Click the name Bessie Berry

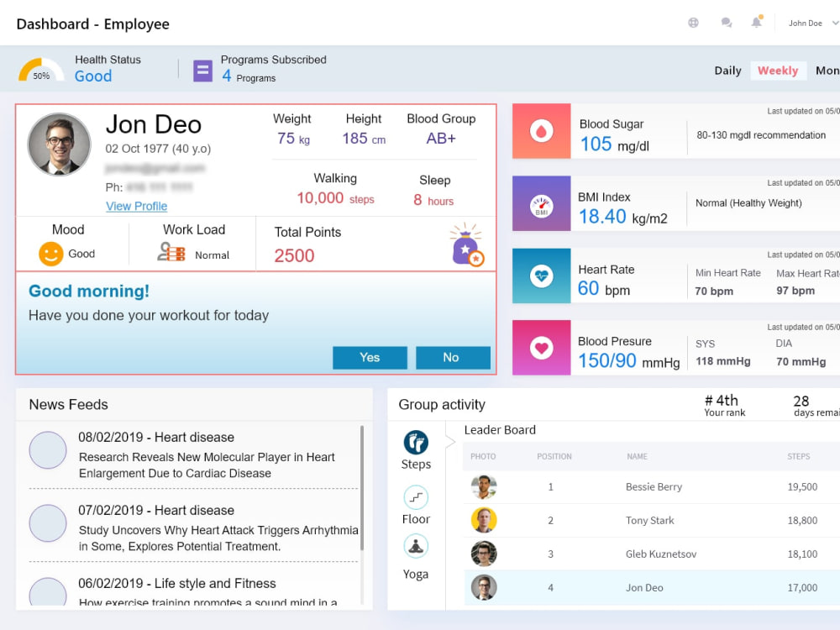(654, 487)
